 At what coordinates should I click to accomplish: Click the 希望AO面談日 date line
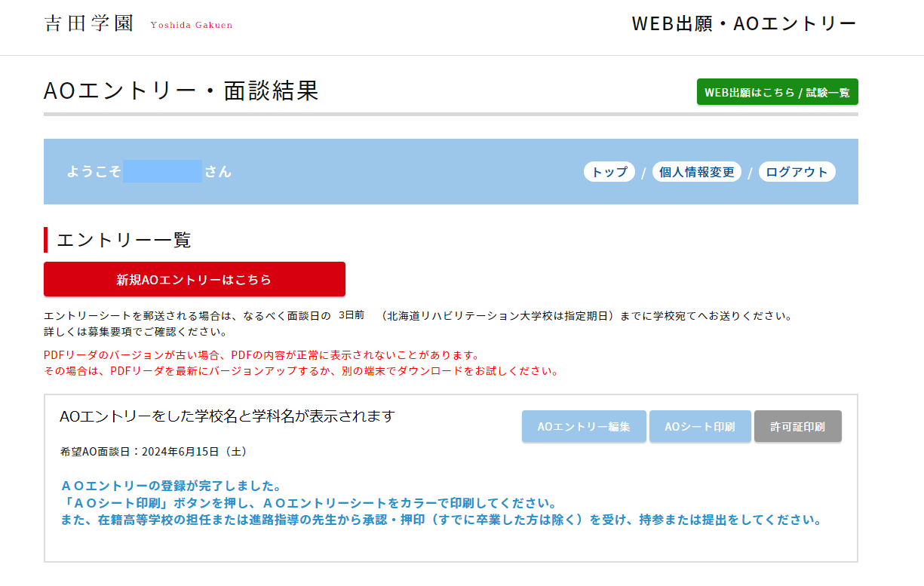pos(153,452)
